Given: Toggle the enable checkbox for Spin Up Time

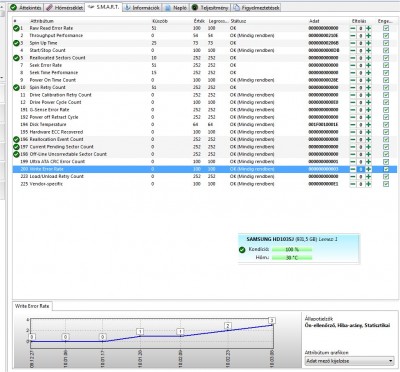Looking at the screenshot, I should point(386,43).
